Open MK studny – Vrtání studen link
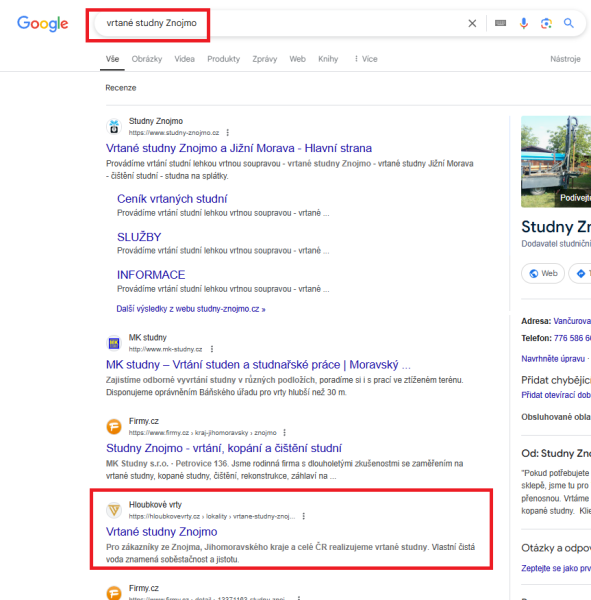 258,365
